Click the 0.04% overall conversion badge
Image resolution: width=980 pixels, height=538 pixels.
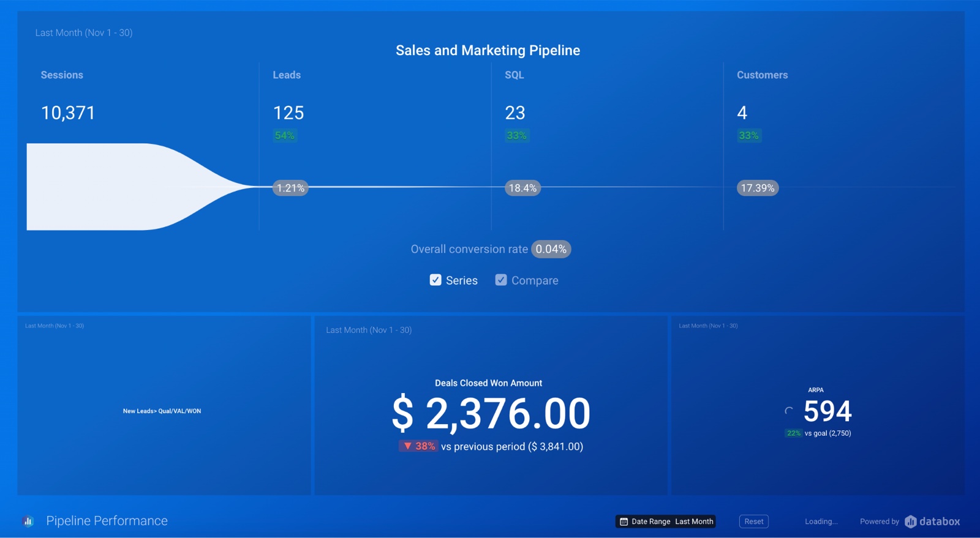point(551,249)
